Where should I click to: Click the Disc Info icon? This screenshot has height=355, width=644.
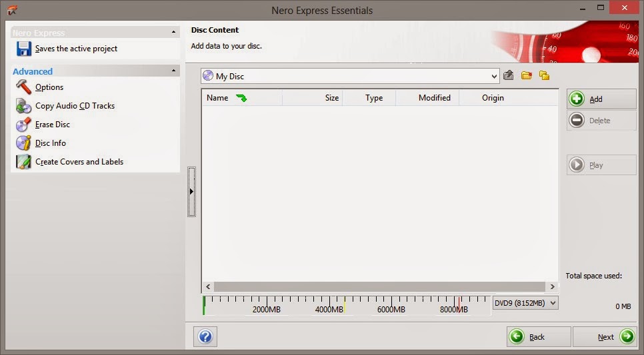tap(23, 143)
